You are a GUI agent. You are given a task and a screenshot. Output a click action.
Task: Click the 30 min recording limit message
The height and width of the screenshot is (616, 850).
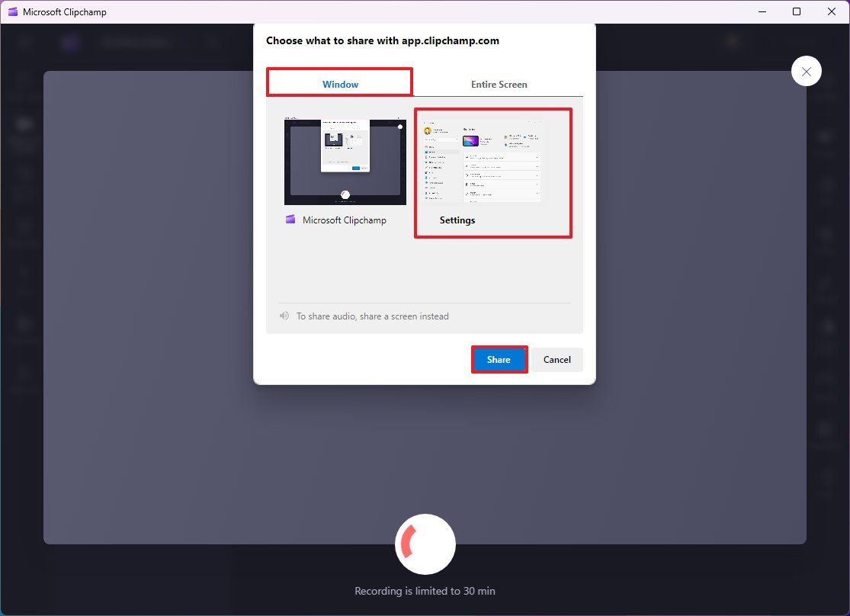tap(425, 591)
